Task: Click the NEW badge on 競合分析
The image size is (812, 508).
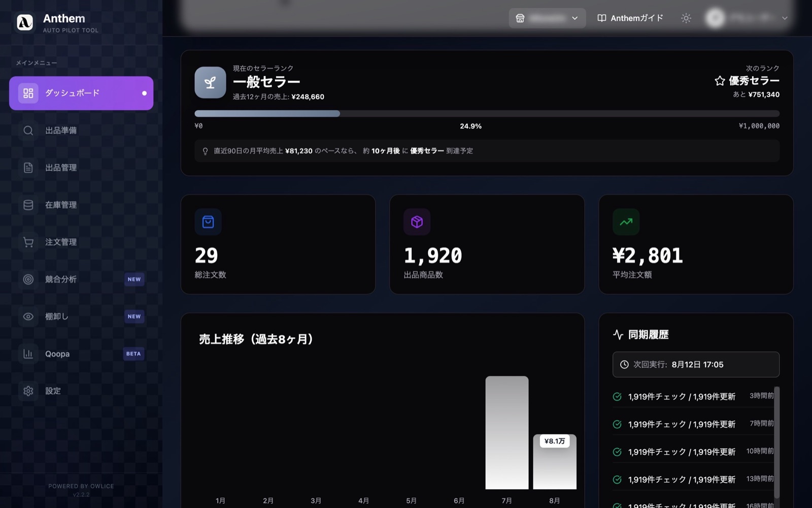Action: tap(134, 279)
